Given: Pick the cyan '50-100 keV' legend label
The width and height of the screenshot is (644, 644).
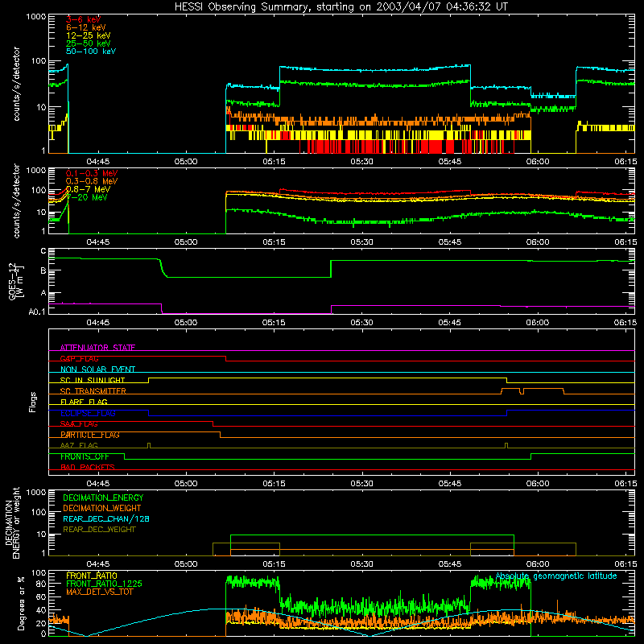Looking at the screenshot, I should [91, 52].
